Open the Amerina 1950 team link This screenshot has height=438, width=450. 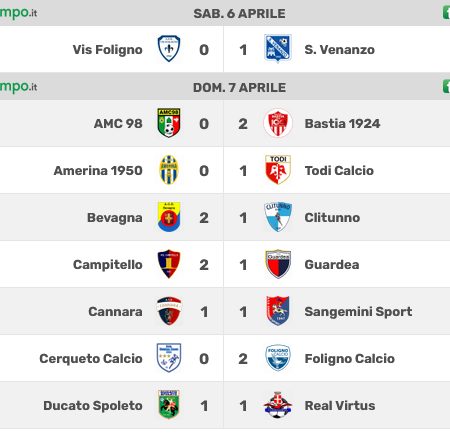tap(98, 171)
